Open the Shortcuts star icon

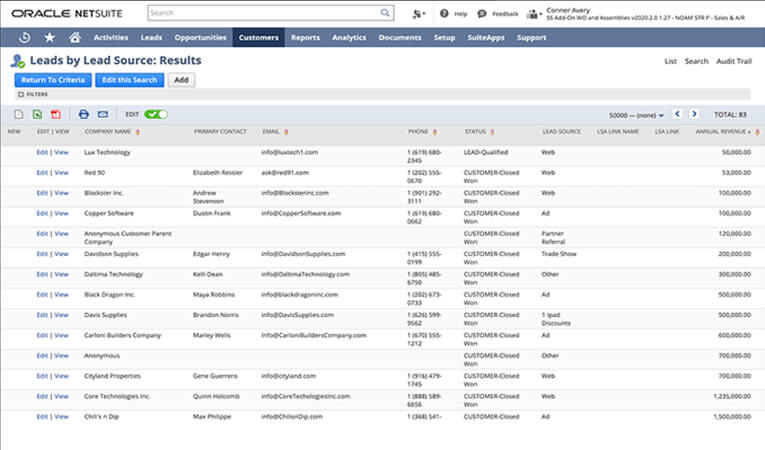[49, 38]
